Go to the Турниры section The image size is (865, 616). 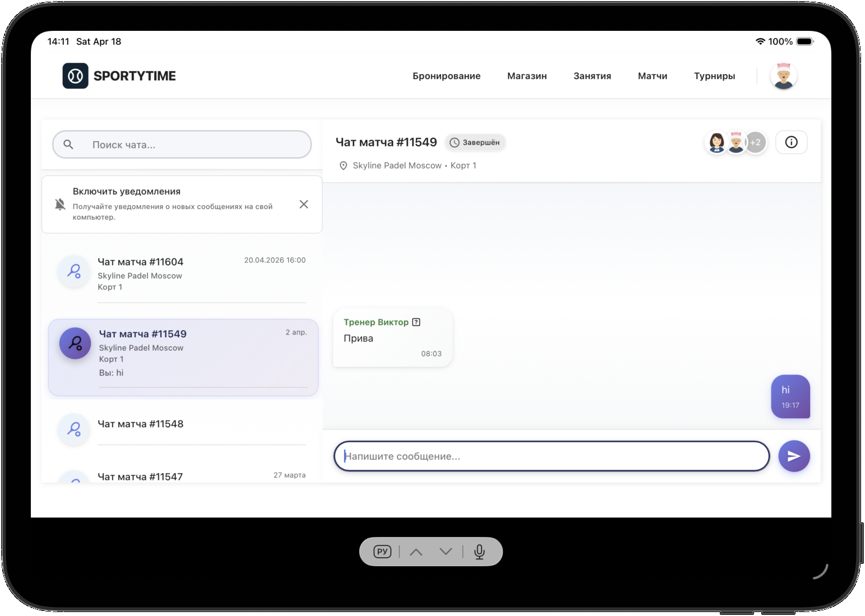[x=714, y=76]
